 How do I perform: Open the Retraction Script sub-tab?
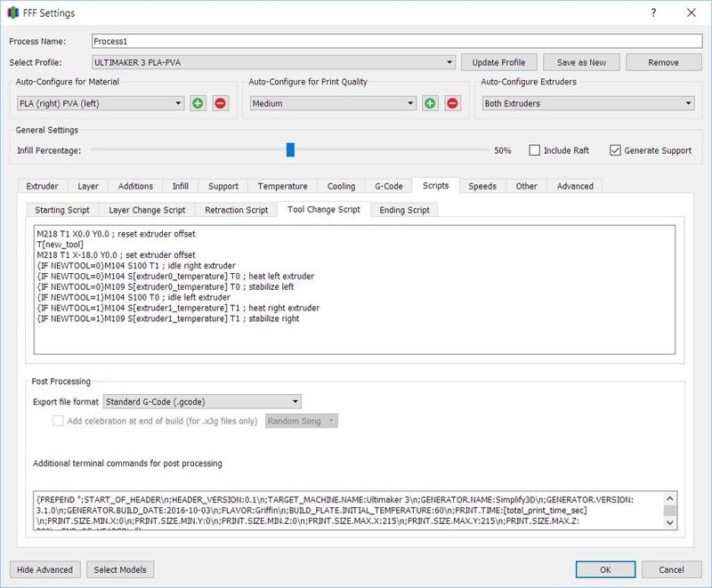coord(236,210)
